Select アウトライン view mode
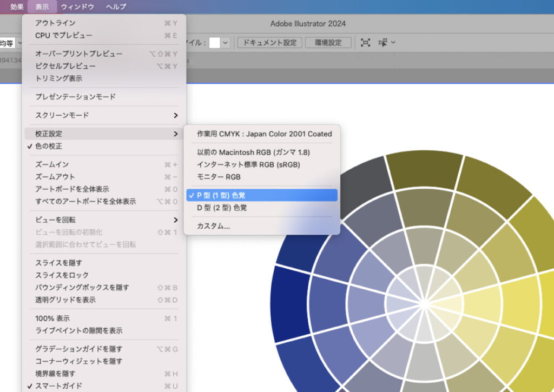Image resolution: width=554 pixels, height=392 pixels. click(x=55, y=23)
